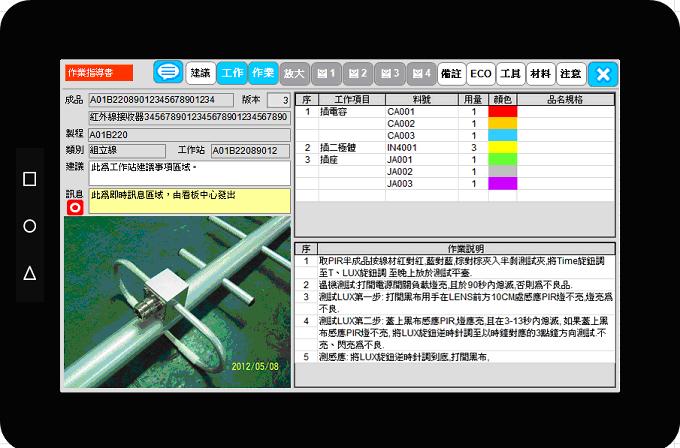Image resolution: width=680 pixels, height=448 pixels.
Task: Select part number JA003 cell
Action: (422, 183)
